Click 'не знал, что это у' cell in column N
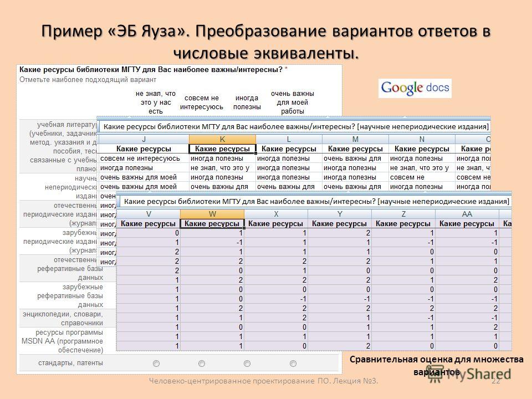Image resolution: width=532 pixels, height=399 pixels. coord(422,168)
